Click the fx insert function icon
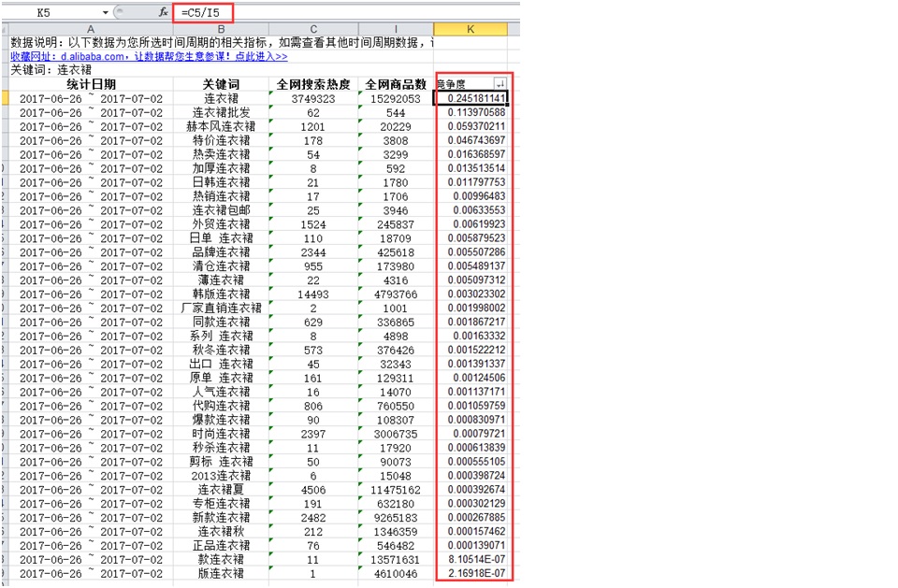 click(164, 12)
